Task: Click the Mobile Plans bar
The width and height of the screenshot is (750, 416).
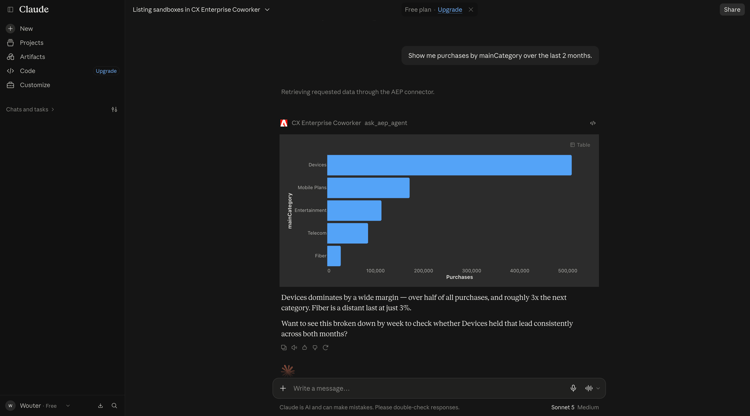Action: point(368,188)
